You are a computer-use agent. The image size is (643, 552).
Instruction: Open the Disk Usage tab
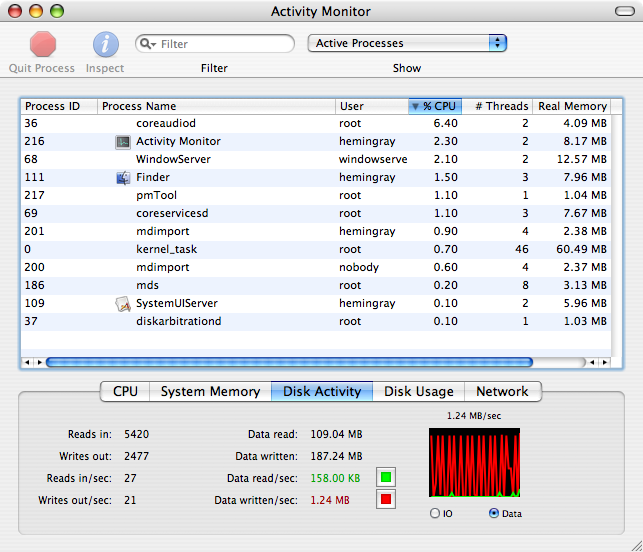[x=419, y=391]
